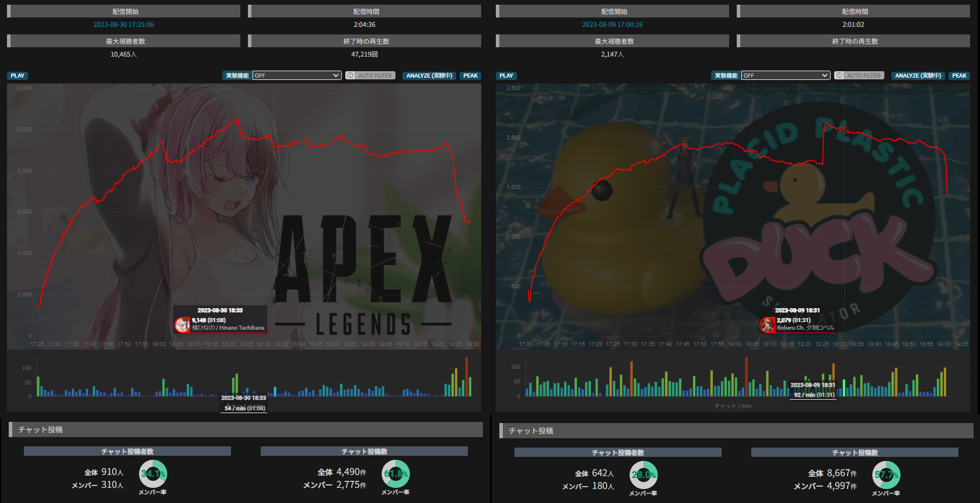Run ANALYZE (実験中) for the Hinano Tachibana stream

click(429, 76)
